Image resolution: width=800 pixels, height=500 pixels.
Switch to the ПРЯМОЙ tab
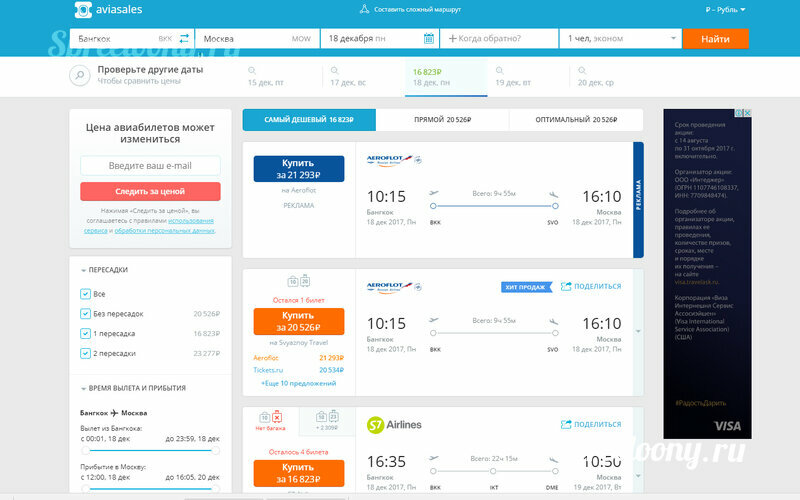(442, 120)
